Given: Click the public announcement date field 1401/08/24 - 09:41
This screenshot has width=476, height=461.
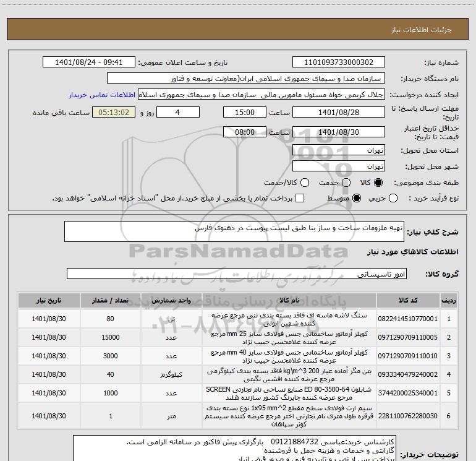Looking at the screenshot, I should click(x=88, y=62).
